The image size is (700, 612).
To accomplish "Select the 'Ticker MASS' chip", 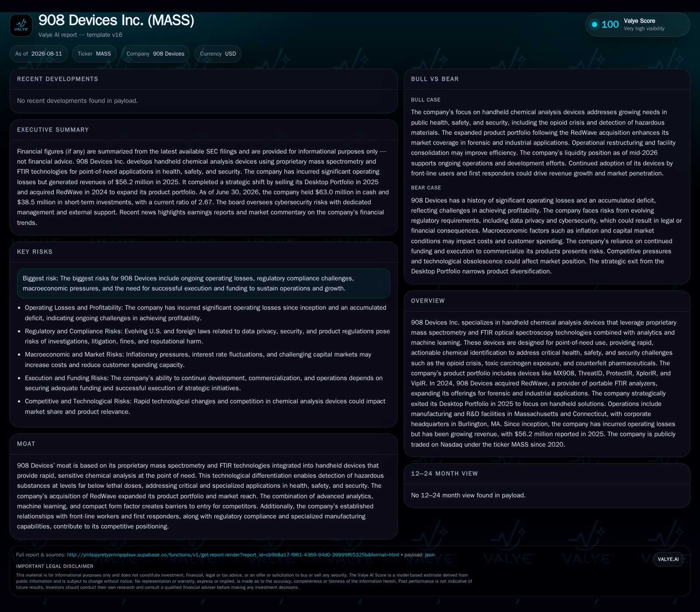I will 94,54.
